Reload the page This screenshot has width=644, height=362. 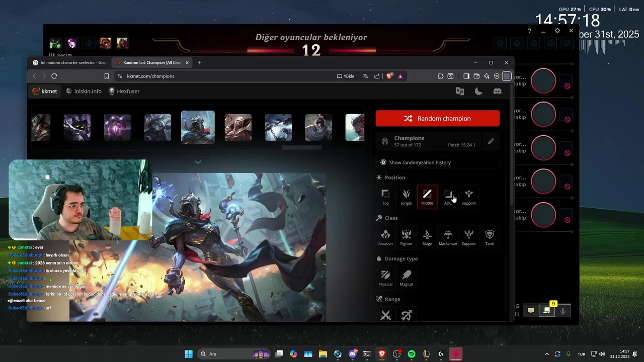click(54, 76)
